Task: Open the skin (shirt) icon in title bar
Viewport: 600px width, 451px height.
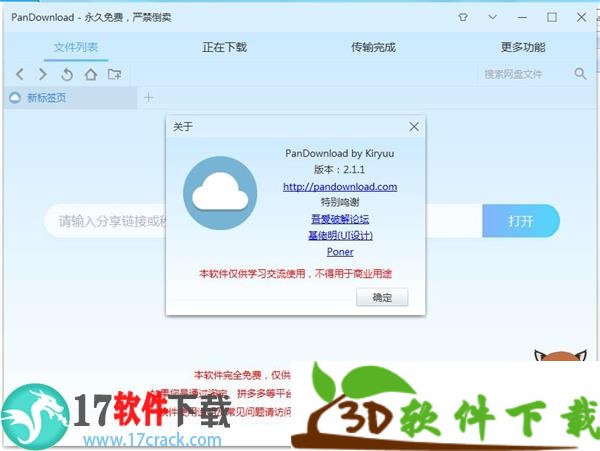Action: [463, 17]
